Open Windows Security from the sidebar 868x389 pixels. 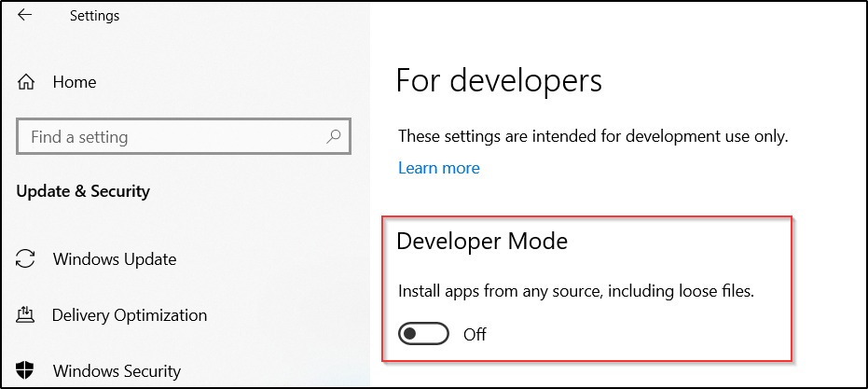coord(117,370)
